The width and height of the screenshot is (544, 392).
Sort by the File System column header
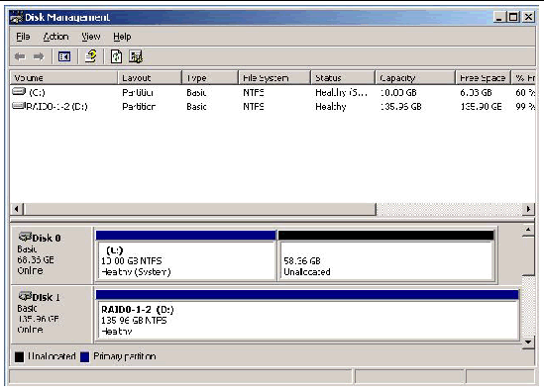pos(274,78)
